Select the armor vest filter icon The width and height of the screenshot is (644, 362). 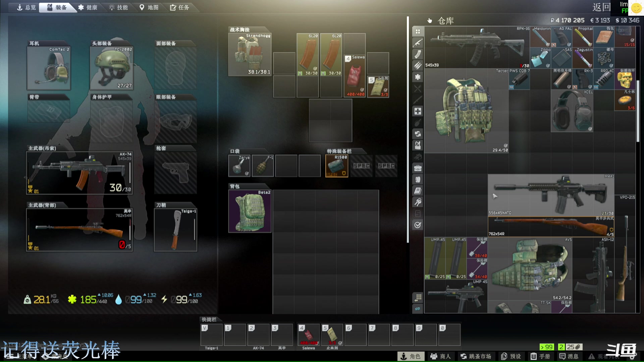click(418, 179)
